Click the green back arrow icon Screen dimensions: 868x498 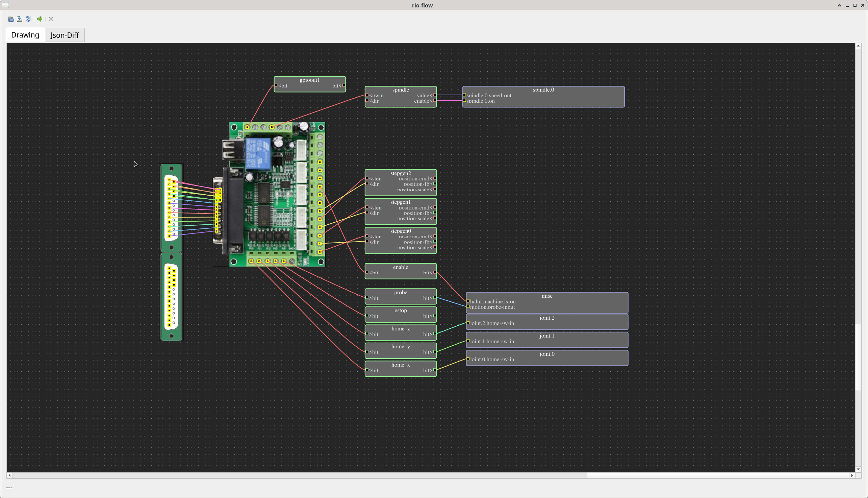pos(40,19)
